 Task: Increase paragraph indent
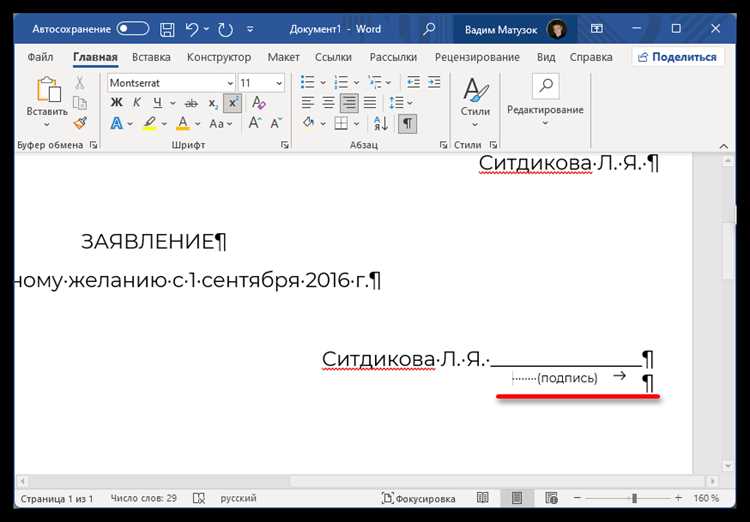pyautogui.click(x=434, y=82)
